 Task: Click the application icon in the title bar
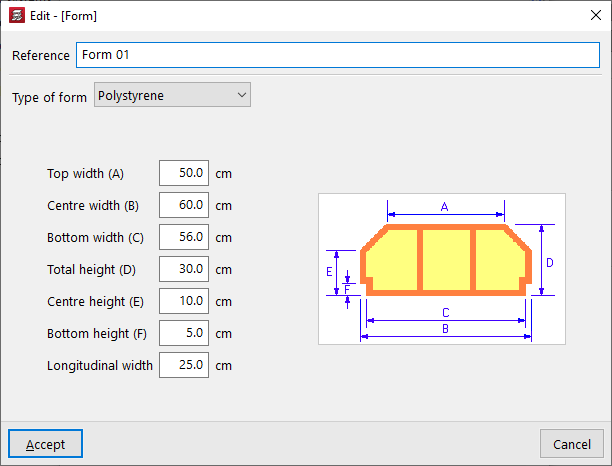[16, 16]
